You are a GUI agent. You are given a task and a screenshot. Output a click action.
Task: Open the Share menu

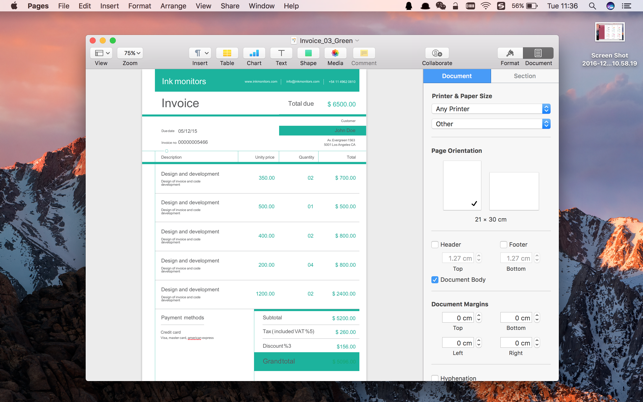(230, 6)
